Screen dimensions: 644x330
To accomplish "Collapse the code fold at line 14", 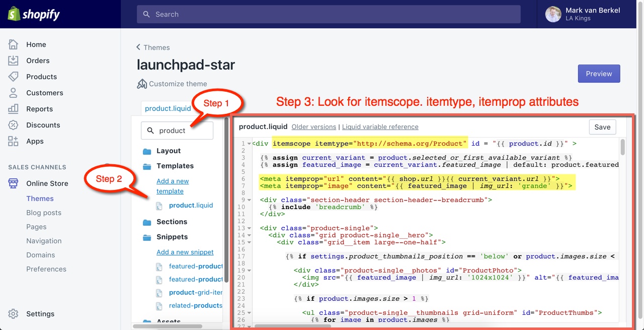I will click(x=249, y=235).
